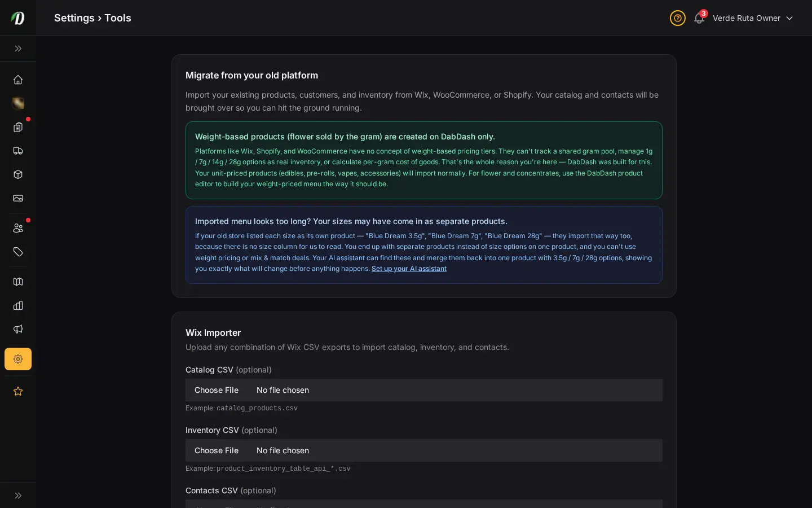Open the bar chart analytics icon
Screen dimensions: 812x508
(18, 305)
